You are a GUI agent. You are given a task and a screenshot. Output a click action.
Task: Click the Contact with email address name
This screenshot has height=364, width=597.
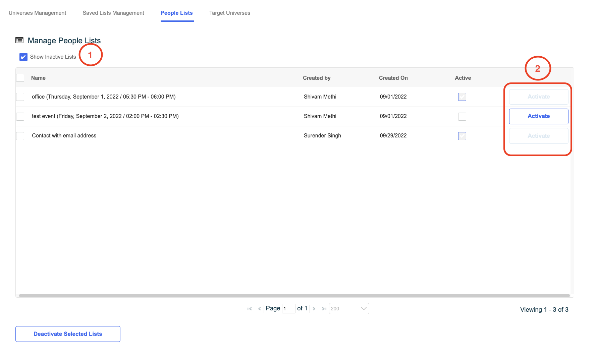point(64,136)
